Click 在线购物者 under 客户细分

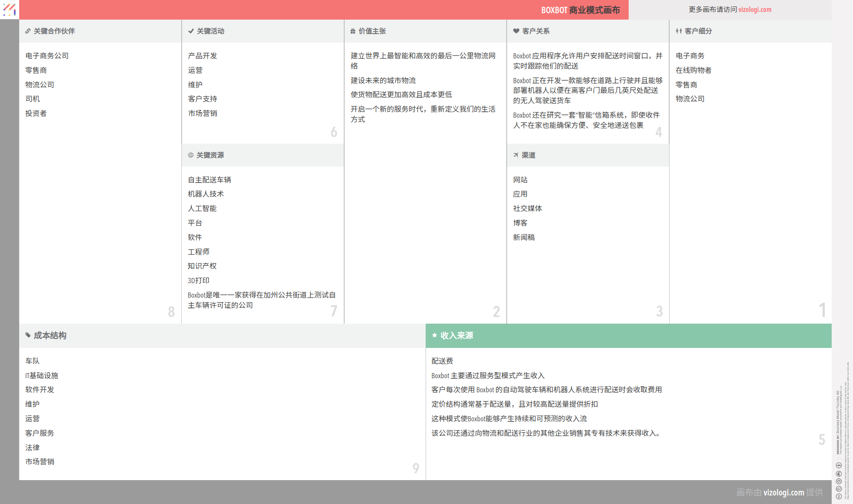click(693, 70)
